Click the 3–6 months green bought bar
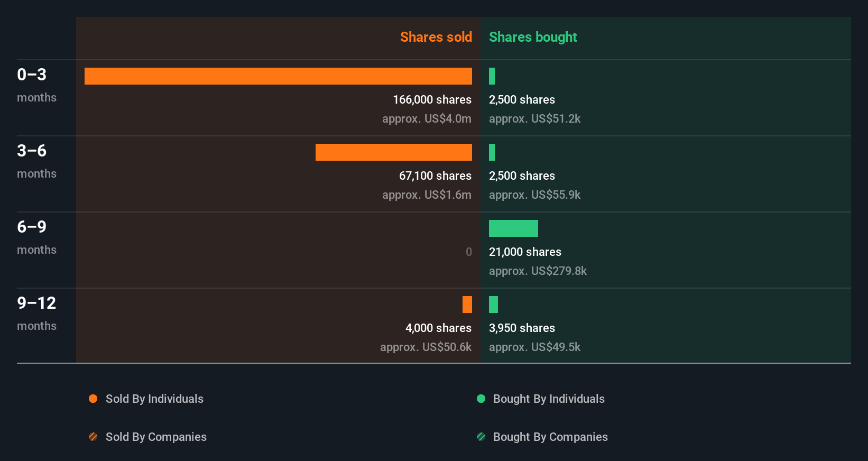 pos(492,152)
